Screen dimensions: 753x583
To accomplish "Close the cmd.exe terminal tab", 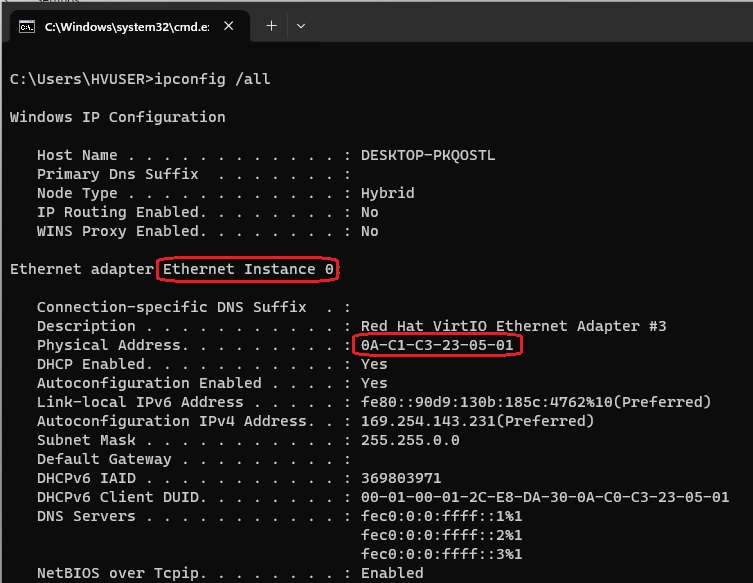I will point(229,26).
